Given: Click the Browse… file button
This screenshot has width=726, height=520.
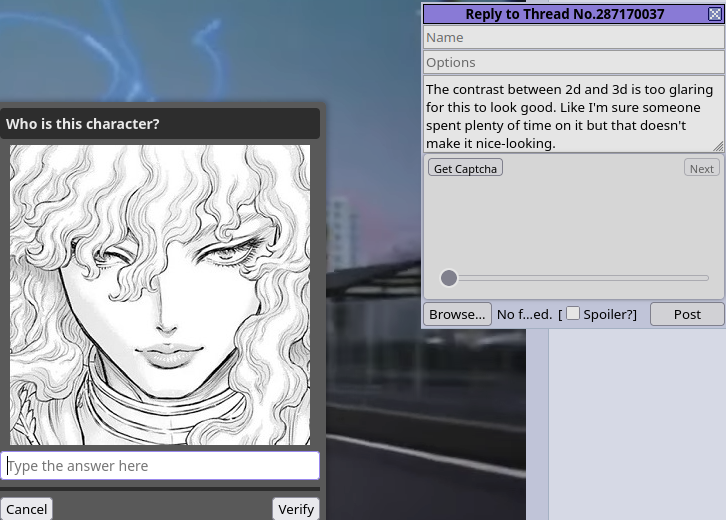Looking at the screenshot, I should click(457, 314).
